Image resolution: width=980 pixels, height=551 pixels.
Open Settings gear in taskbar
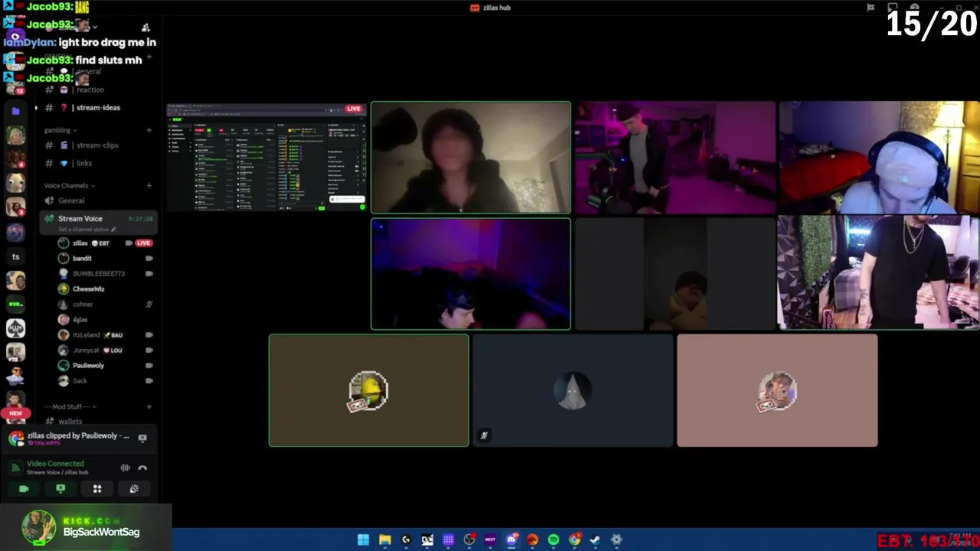coord(616,540)
